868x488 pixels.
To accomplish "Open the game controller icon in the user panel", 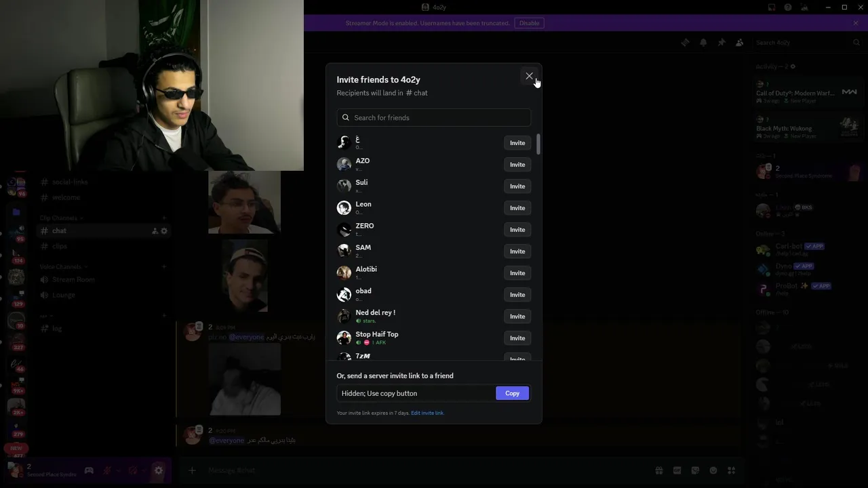I will [x=89, y=470].
